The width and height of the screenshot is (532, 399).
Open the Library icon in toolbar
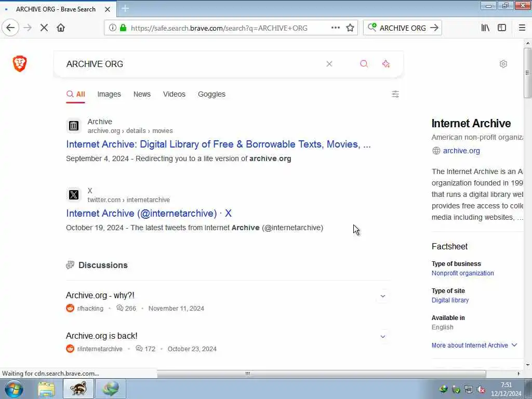point(485,28)
